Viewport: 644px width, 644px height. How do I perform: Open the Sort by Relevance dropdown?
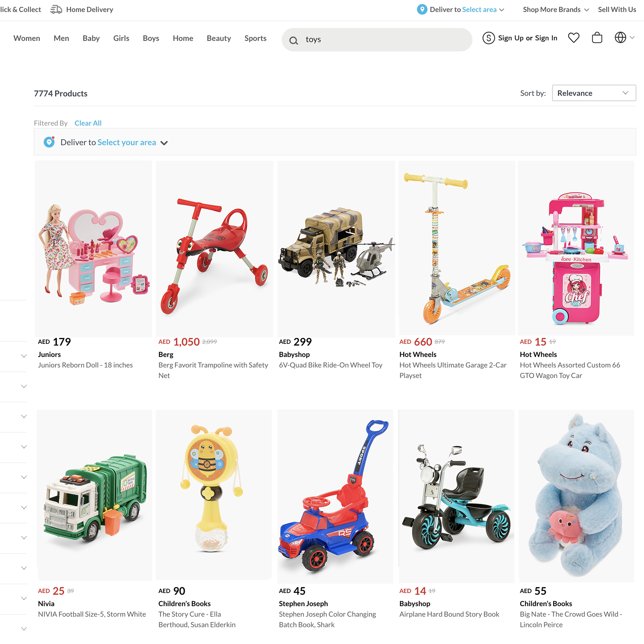coord(594,93)
